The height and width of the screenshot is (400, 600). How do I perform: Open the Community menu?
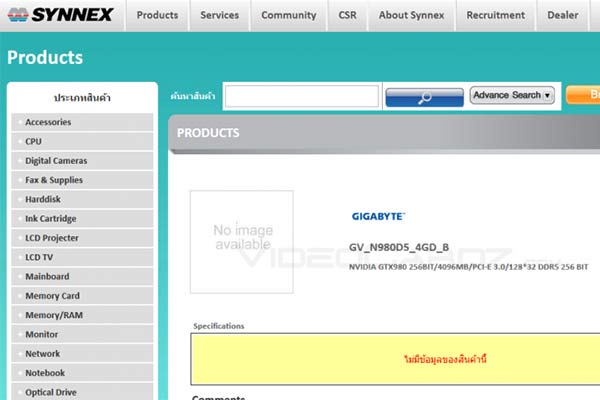289,15
